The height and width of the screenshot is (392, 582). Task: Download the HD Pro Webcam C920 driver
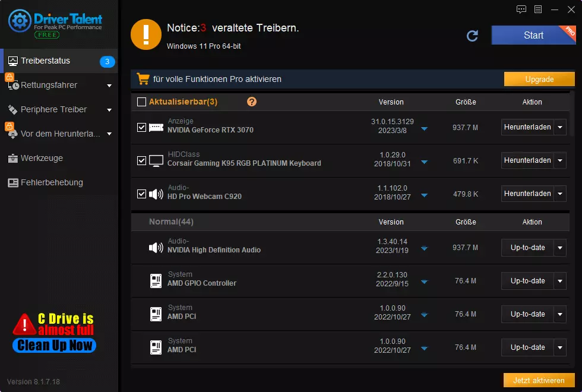coord(527,194)
